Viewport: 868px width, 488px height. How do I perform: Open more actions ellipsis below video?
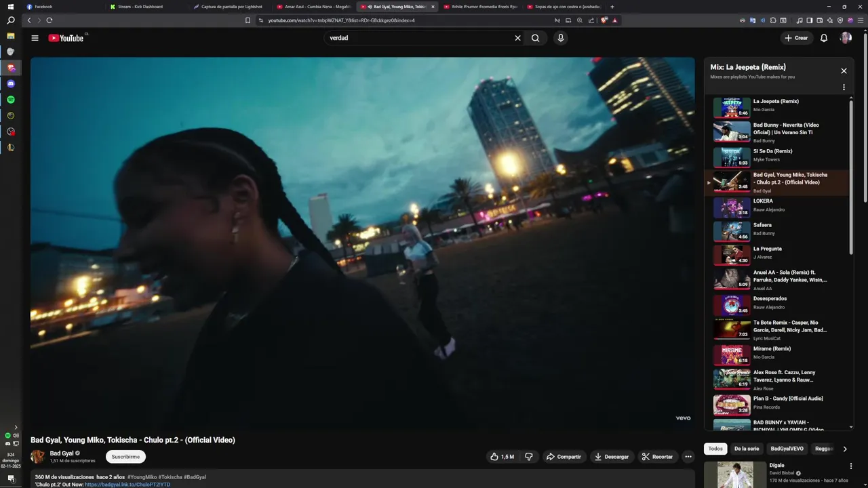click(x=688, y=457)
